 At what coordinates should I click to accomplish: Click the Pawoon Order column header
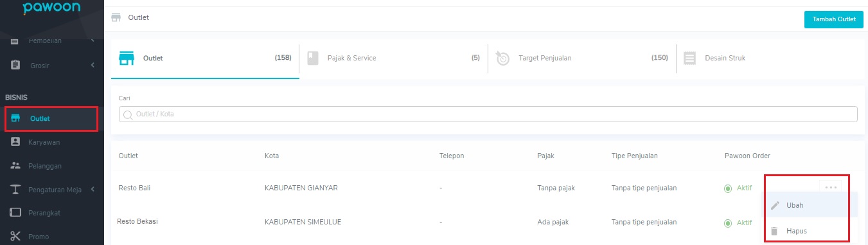[x=747, y=156]
